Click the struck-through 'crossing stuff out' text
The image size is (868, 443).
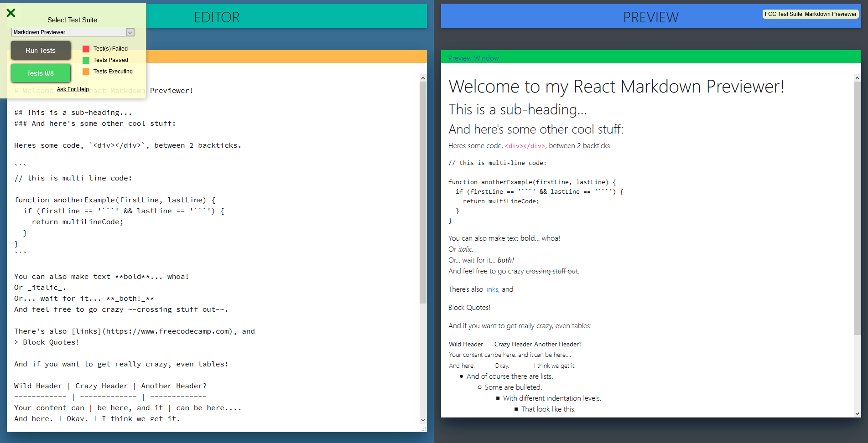click(x=552, y=271)
